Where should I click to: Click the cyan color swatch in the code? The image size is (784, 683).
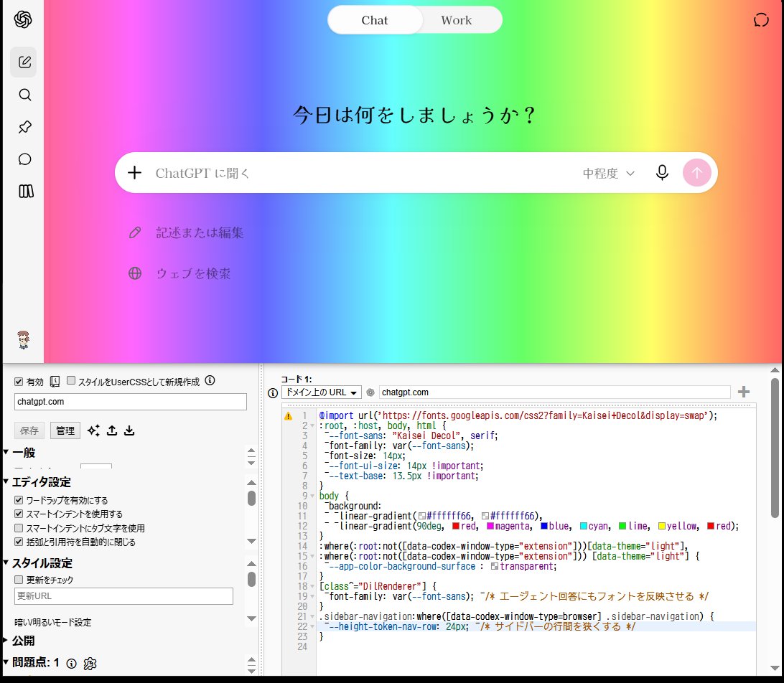pyautogui.click(x=584, y=526)
